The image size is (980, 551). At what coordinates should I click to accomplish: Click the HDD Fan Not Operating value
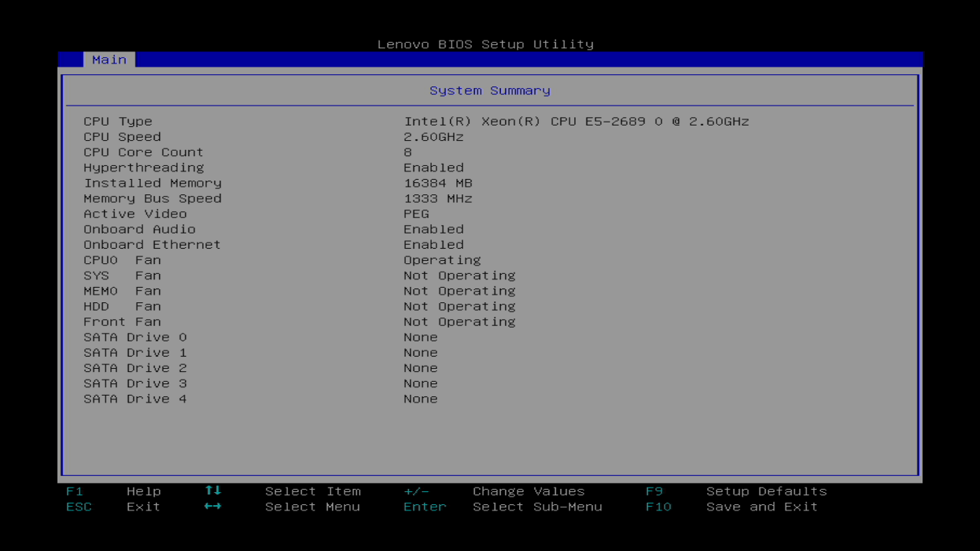[459, 305]
